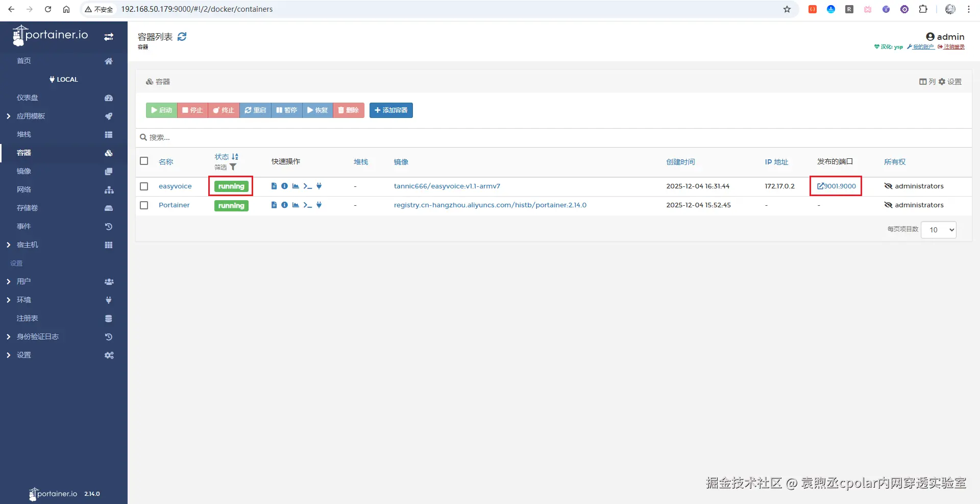This screenshot has width=980, height=504.
Task: Expand the 应用模板 sidebar chevron
Action: pyautogui.click(x=8, y=116)
